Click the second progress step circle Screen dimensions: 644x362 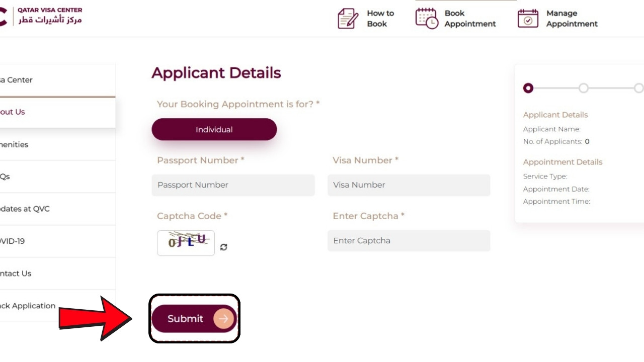583,88
